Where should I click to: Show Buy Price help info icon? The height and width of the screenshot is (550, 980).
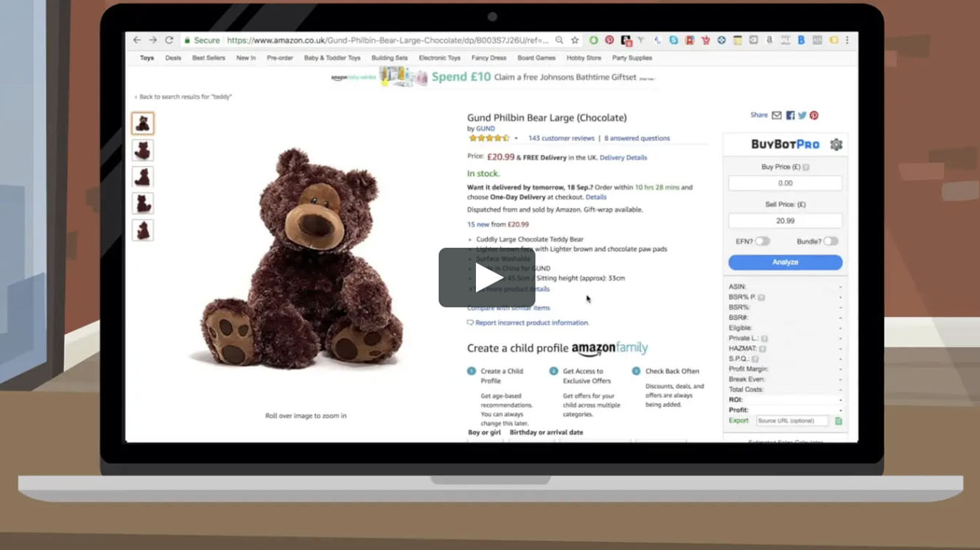pos(806,167)
